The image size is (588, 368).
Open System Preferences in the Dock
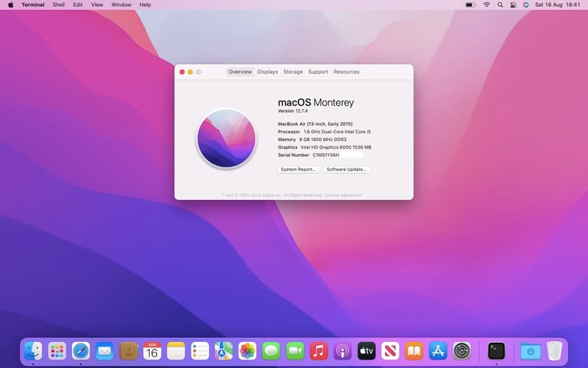pyautogui.click(x=462, y=351)
